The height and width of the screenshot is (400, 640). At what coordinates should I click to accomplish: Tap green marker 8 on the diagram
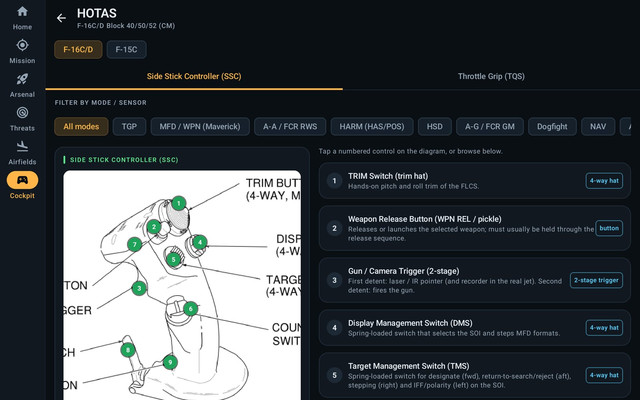[x=128, y=350]
